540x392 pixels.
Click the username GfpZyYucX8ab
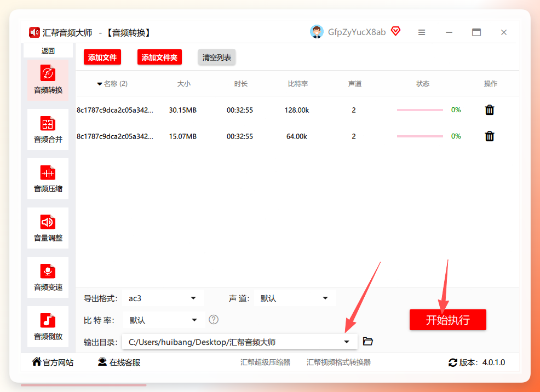(x=357, y=32)
